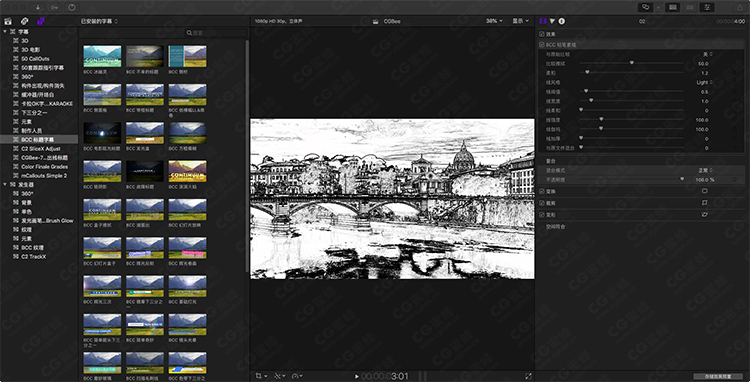Show the Libraries sidebar clapperboard icon
This screenshot has width=750, height=382.
tap(8, 21)
